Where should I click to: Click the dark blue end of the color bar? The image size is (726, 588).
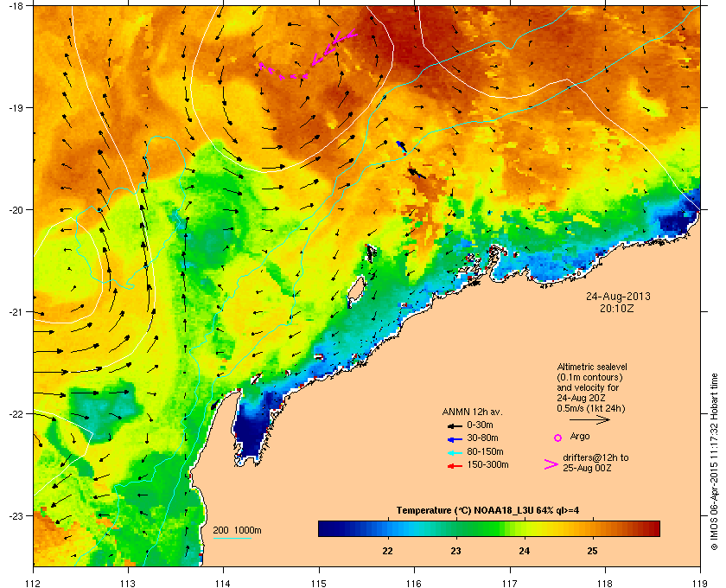[327, 528]
